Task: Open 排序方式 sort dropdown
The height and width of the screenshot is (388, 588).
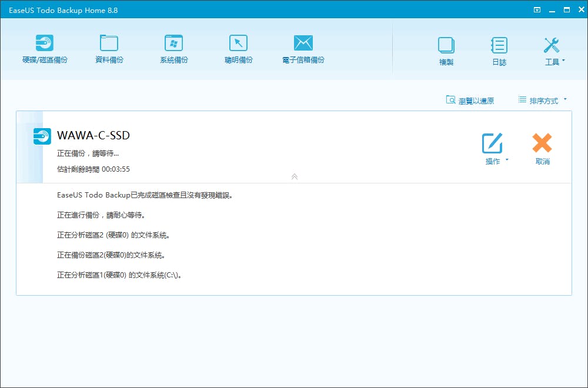Action: pyautogui.click(x=542, y=101)
